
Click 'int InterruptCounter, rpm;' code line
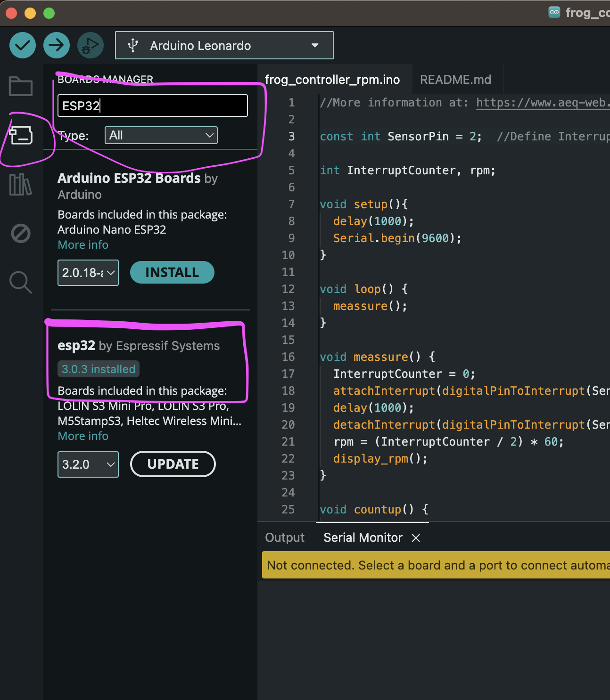tap(408, 171)
